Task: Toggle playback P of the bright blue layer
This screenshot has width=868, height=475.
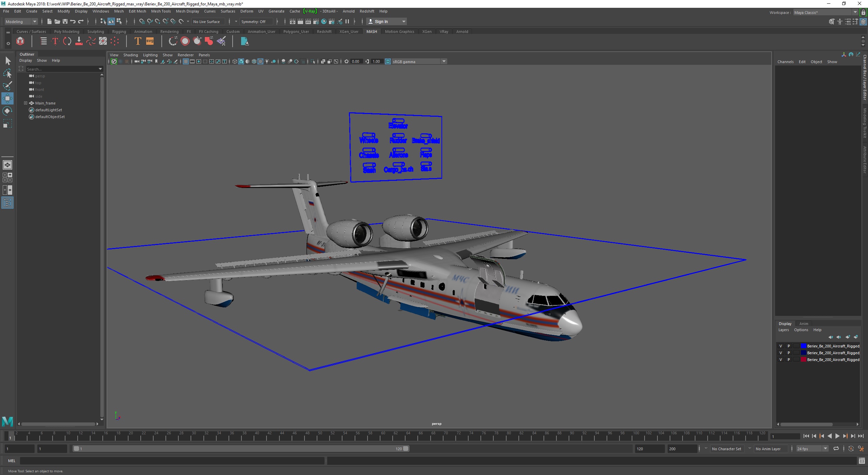Action: 789,346
